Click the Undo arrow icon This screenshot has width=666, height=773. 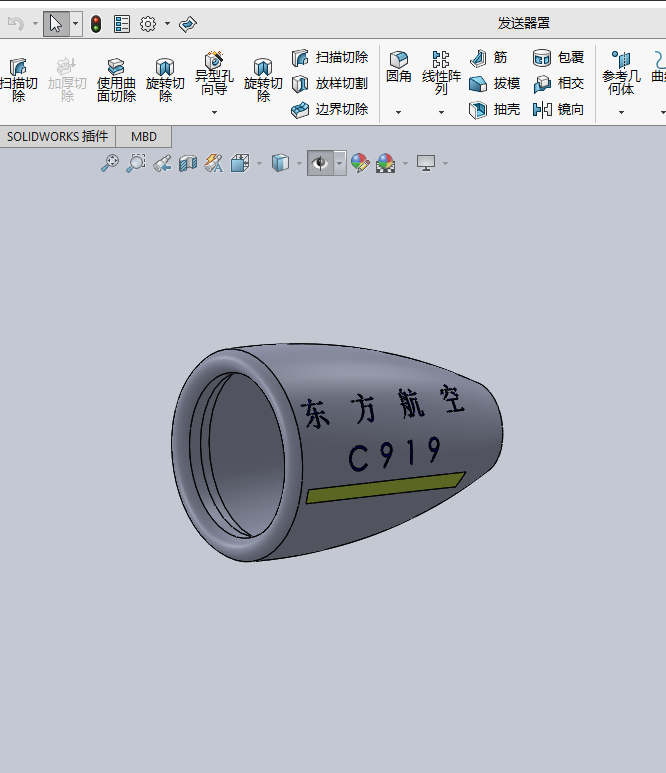click(16, 23)
